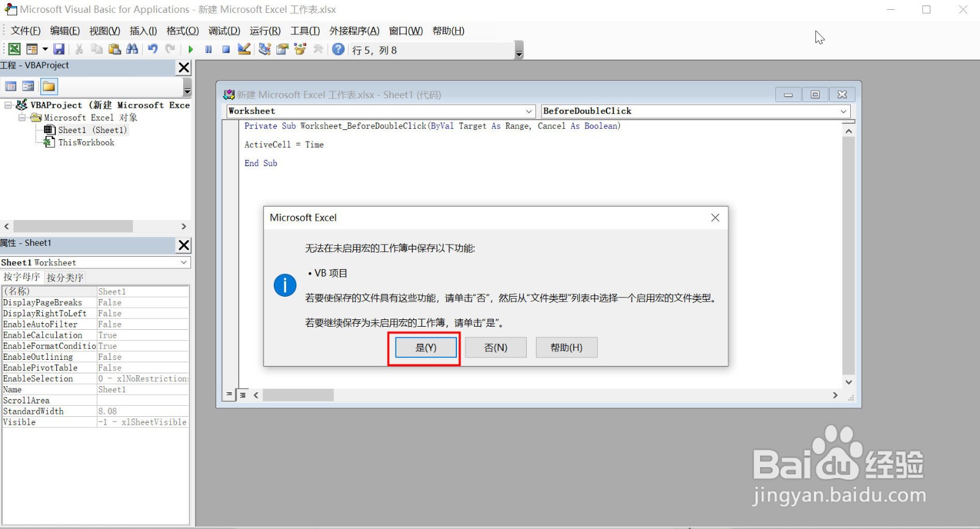
Task: Collapse the VBAProject tree node
Action: (8, 105)
